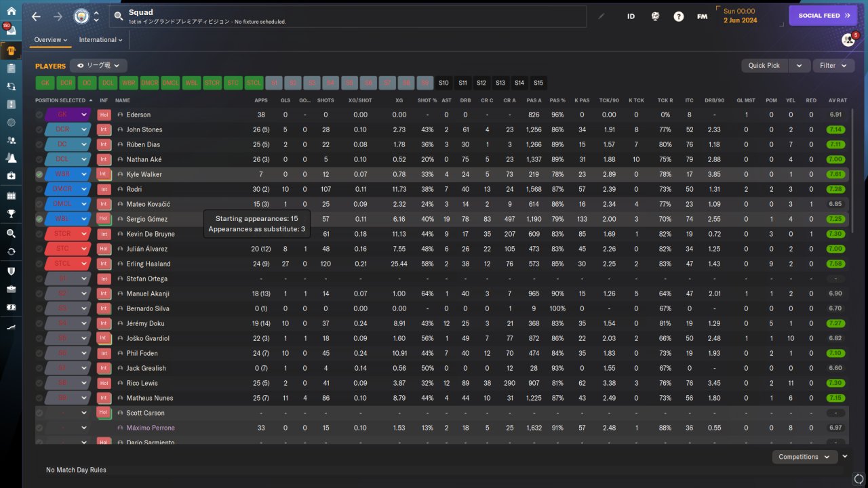Viewport: 868px width, 488px height.
Task: Toggle selection circle for Phil Foden
Action: [39, 353]
